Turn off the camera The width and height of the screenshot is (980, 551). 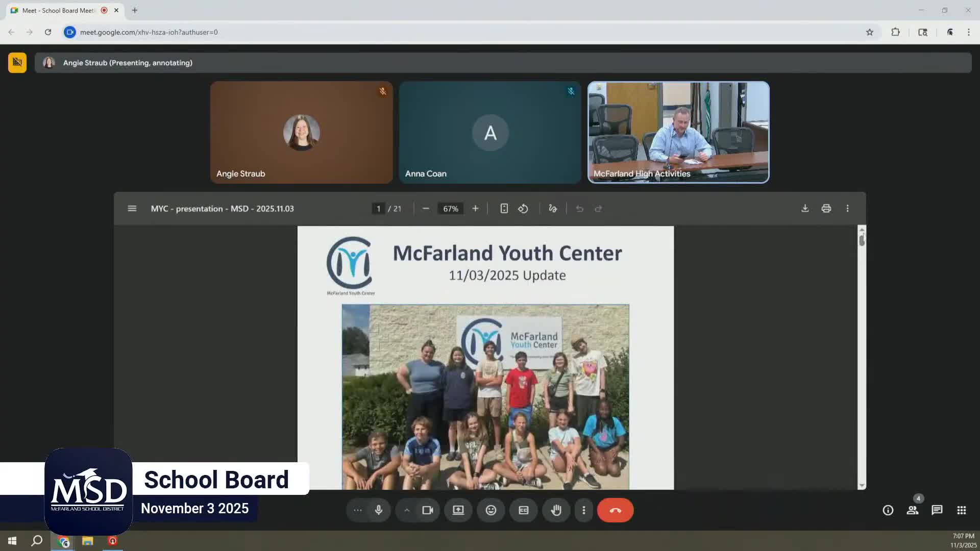(x=427, y=510)
